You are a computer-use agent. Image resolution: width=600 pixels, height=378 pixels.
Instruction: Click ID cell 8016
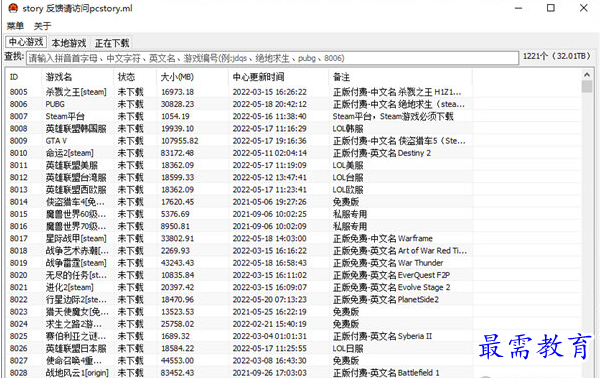tap(19, 226)
